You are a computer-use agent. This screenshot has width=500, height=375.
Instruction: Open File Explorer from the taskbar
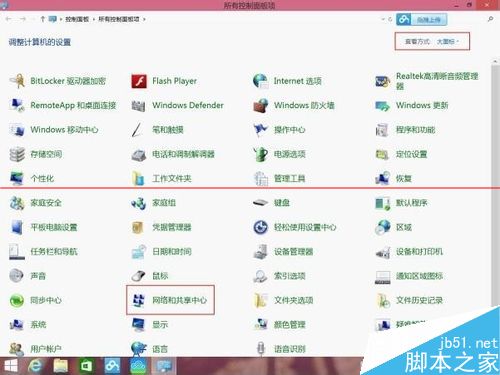point(60,366)
